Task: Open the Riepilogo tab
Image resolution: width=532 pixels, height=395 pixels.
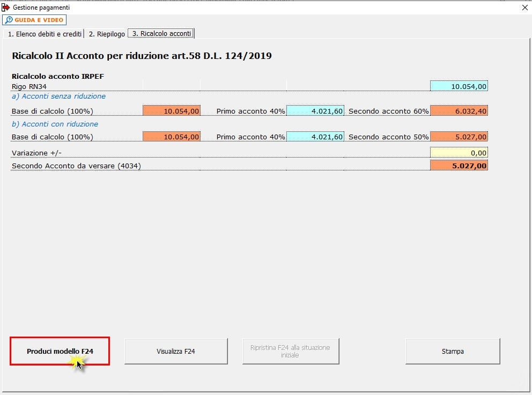Action: coord(107,34)
